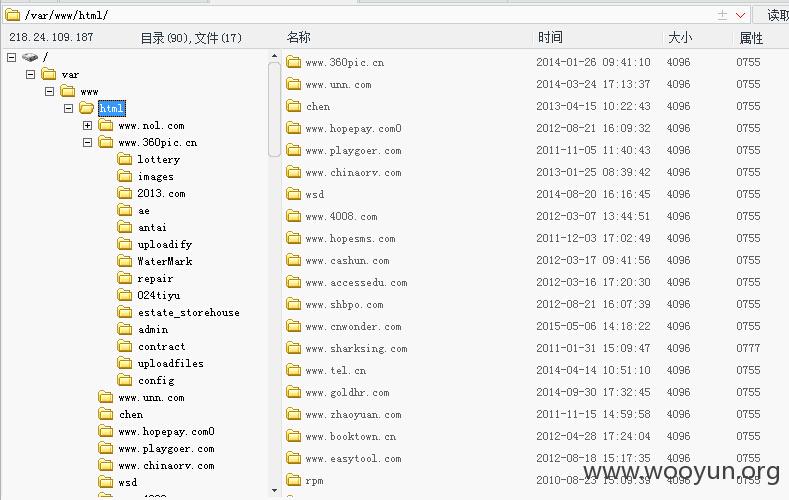Select 2013.com folder in tree
The height and width of the screenshot is (500, 789).
[161, 193]
